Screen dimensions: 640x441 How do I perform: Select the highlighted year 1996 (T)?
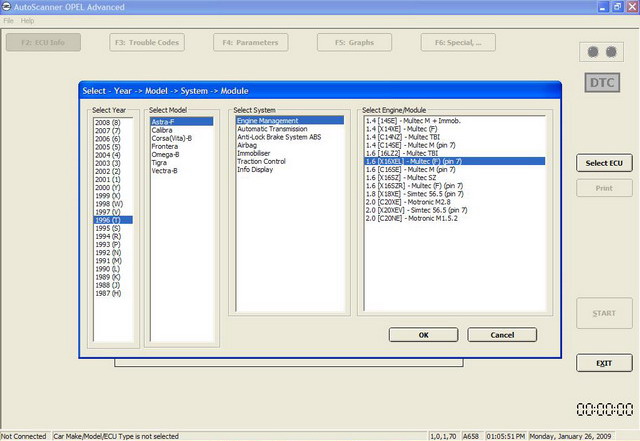pos(113,220)
